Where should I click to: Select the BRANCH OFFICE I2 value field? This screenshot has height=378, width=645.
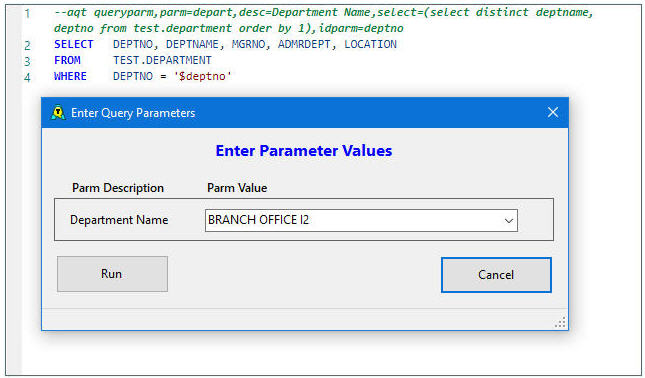click(x=361, y=220)
